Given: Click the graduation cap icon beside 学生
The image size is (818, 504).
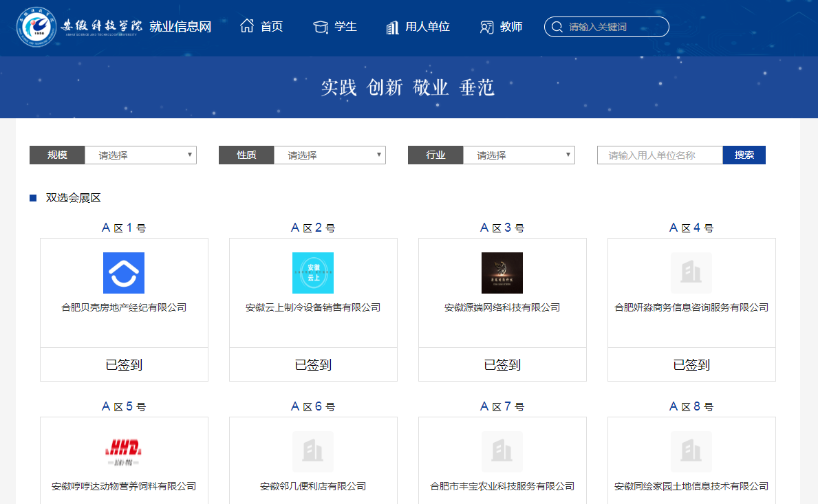Looking at the screenshot, I should (x=321, y=27).
